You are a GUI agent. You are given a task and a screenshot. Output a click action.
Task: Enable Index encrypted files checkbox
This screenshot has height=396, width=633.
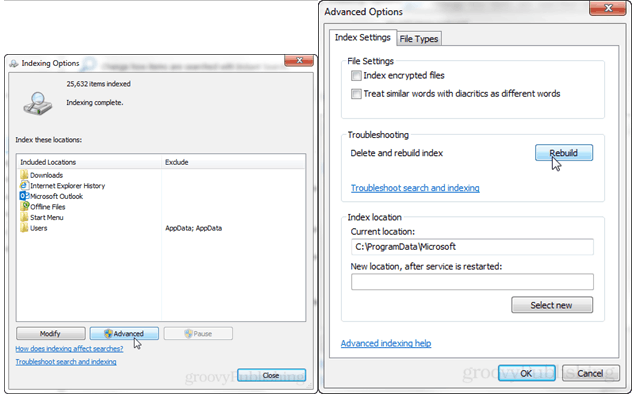tap(356, 75)
